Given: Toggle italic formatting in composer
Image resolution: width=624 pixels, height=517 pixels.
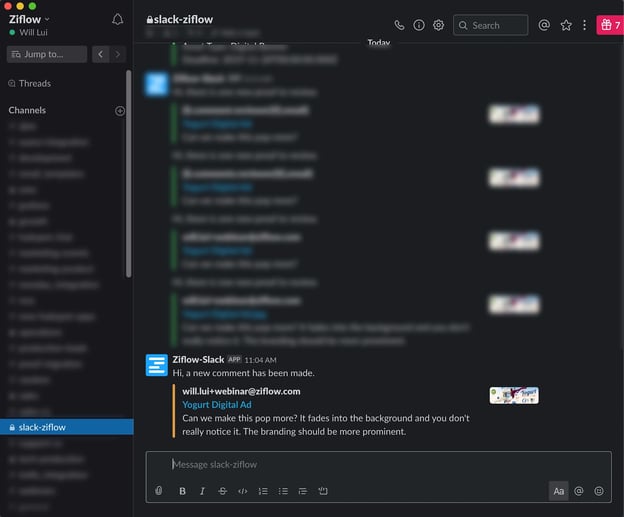Looking at the screenshot, I should tap(202, 491).
